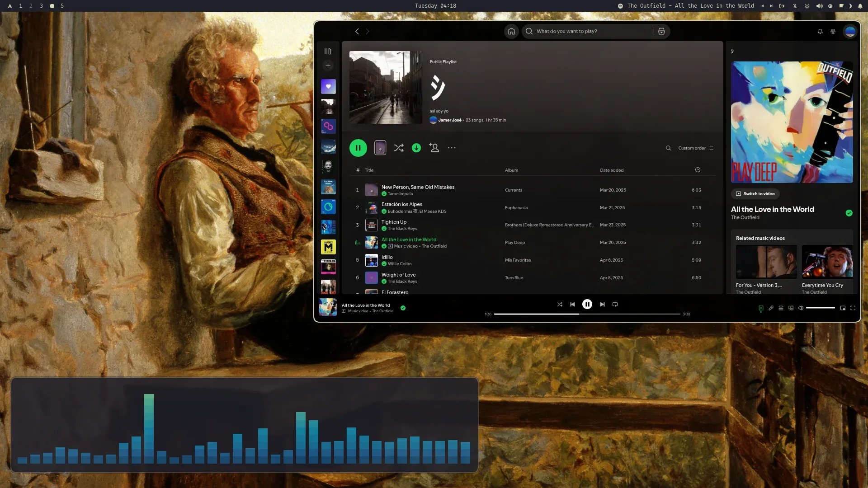868x488 pixels.
Task: Toggle the Now Playing view icon
Action: pos(761,308)
